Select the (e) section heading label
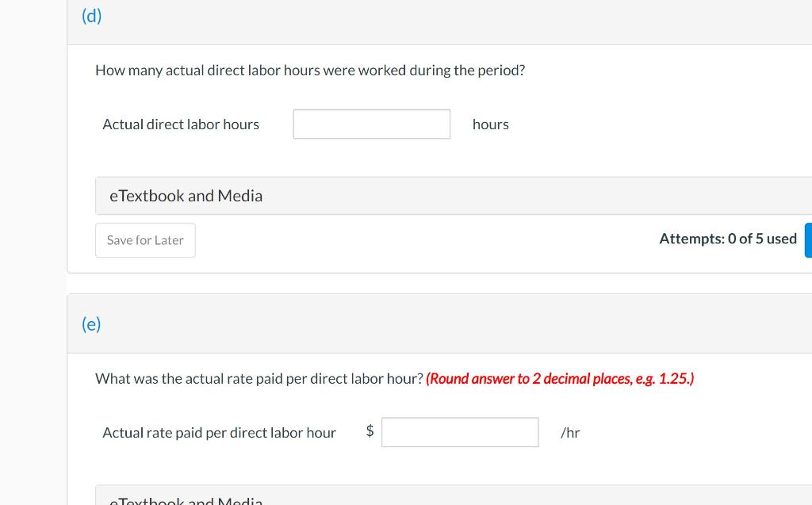The height and width of the screenshot is (505, 812). pyautogui.click(x=91, y=324)
